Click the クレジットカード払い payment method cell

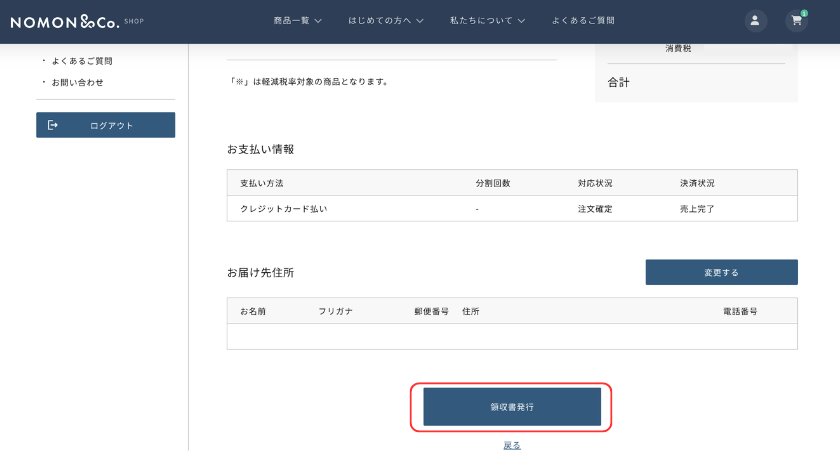[284, 209]
